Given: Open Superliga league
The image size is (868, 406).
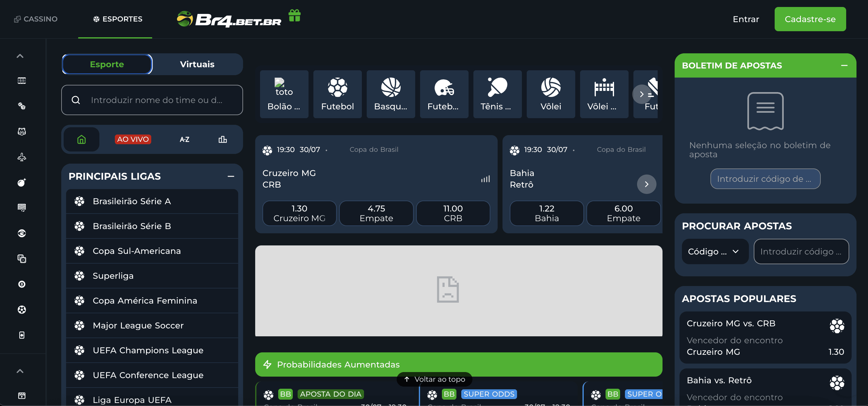Looking at the screenshot, I should [152, 276].
